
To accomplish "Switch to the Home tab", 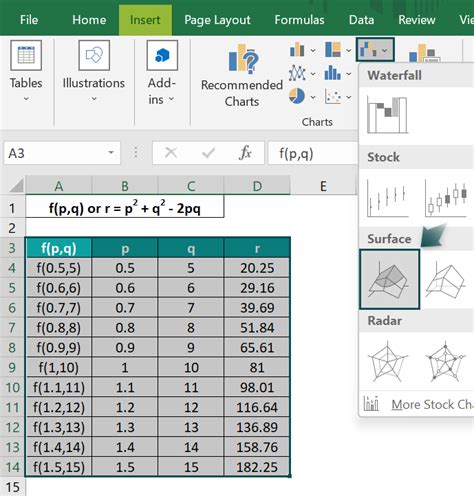I will (x=89, y=20).
